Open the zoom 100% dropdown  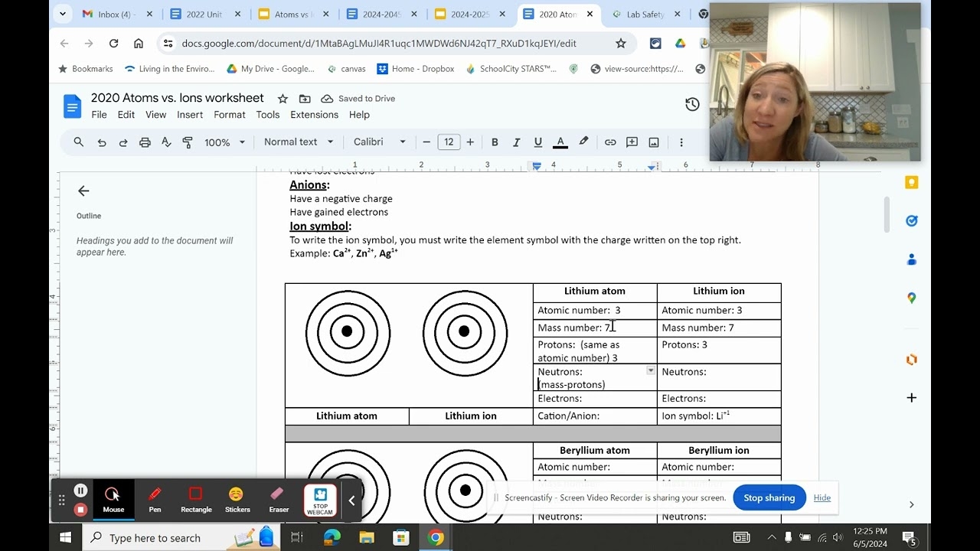point(224,142)
